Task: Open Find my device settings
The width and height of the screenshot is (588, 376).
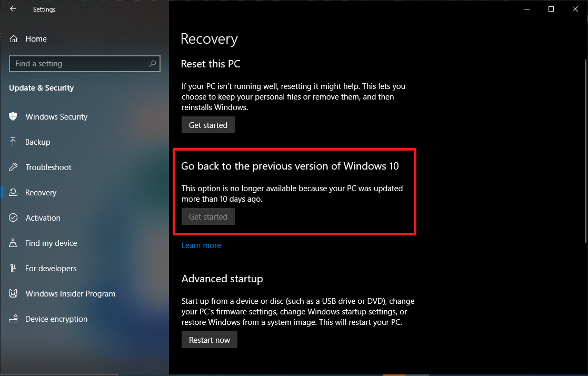Action: point(51,243)
